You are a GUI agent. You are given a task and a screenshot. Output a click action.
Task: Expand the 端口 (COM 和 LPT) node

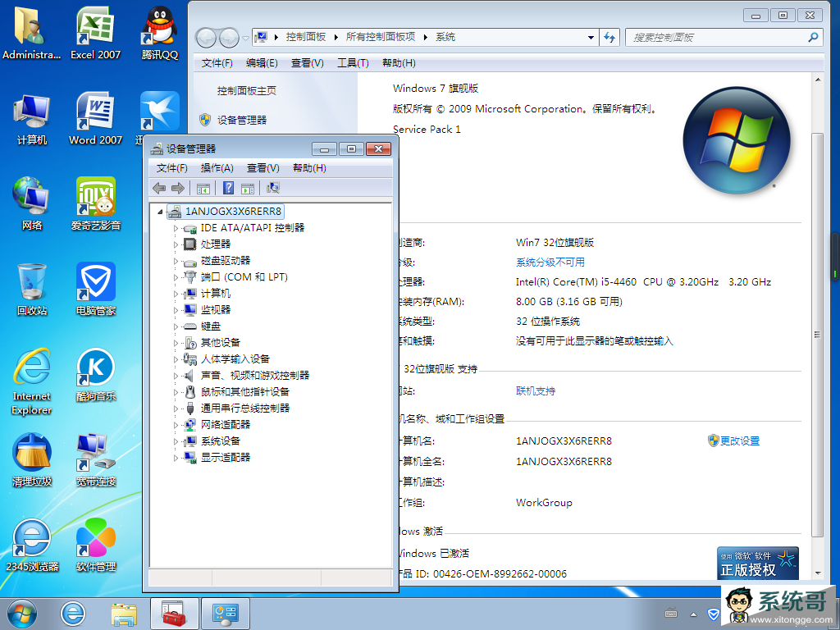(176, 277)
